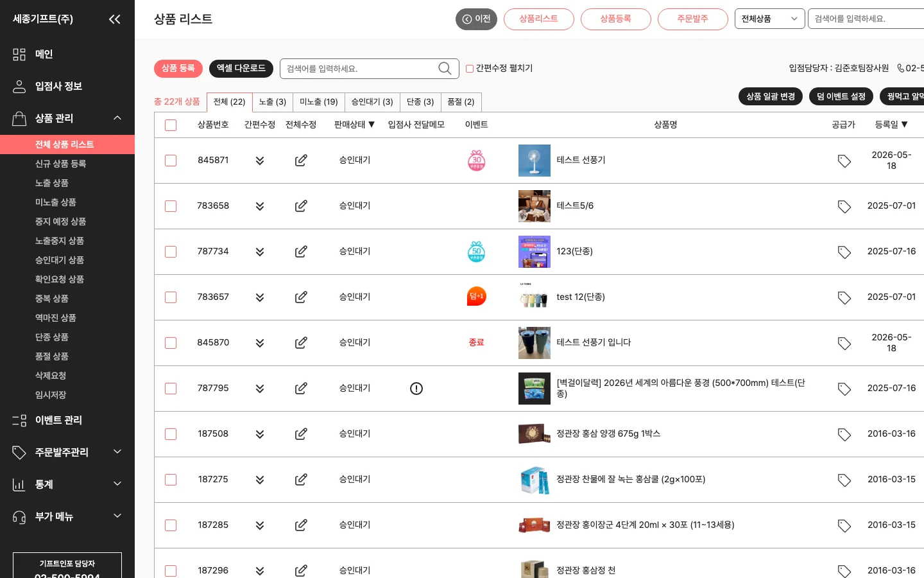Open quick edit chevrons for 845870

260,343
